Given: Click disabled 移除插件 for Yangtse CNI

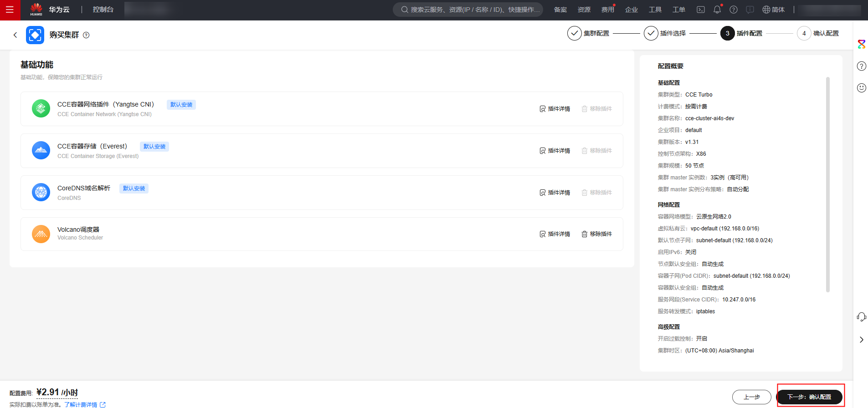Looking at the screenshot, I should [x=597, y=109].
